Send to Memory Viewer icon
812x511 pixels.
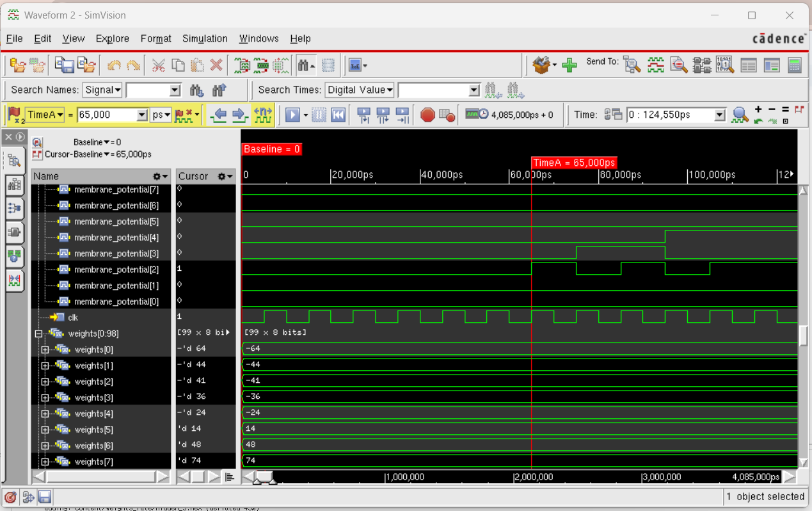point(724,65)
